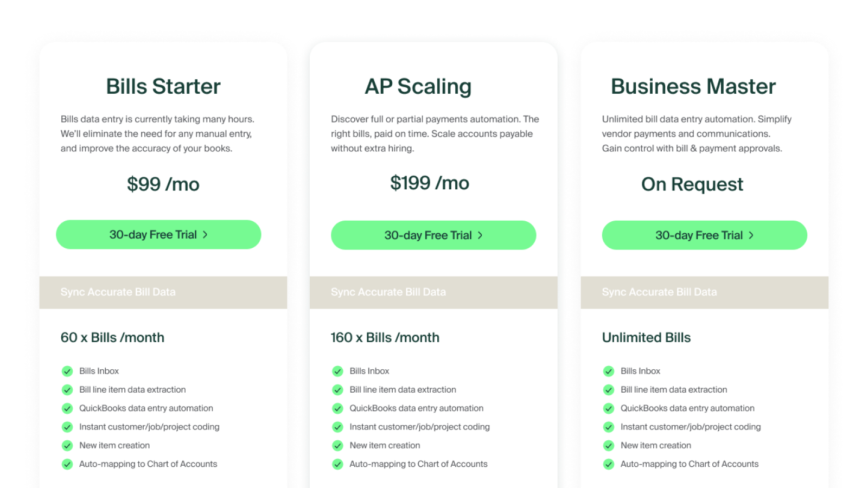Click the Unlimited Bills heading in Business Master
This screenshot has height=488, width=868.
pyautogui.click(x=646, y=337)
